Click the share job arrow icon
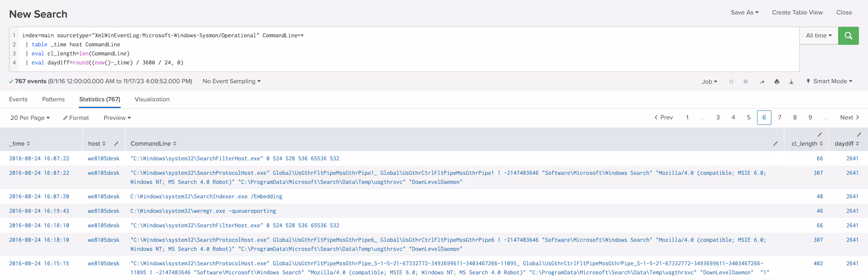This screenshot has width=868, height=280. 762,81
